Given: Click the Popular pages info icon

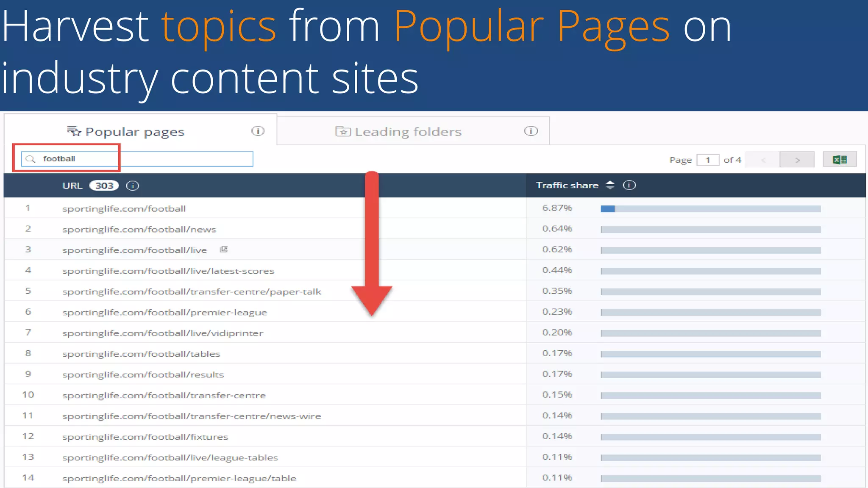Looking at the screenshot, I should [x=258, y=131].
